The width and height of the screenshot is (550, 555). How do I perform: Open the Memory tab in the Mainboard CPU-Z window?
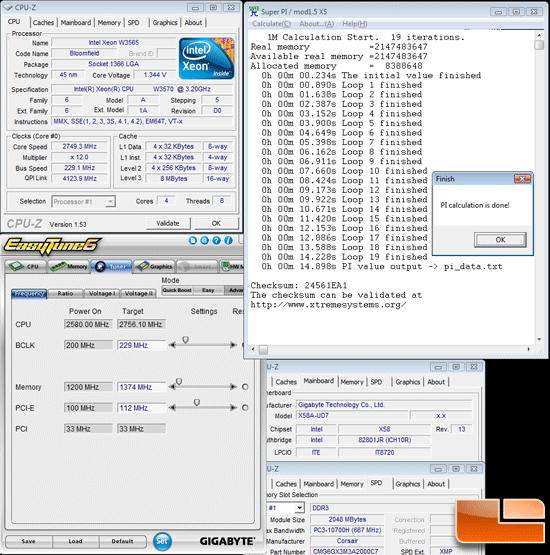pyautogui.click(x=352, y=382)
